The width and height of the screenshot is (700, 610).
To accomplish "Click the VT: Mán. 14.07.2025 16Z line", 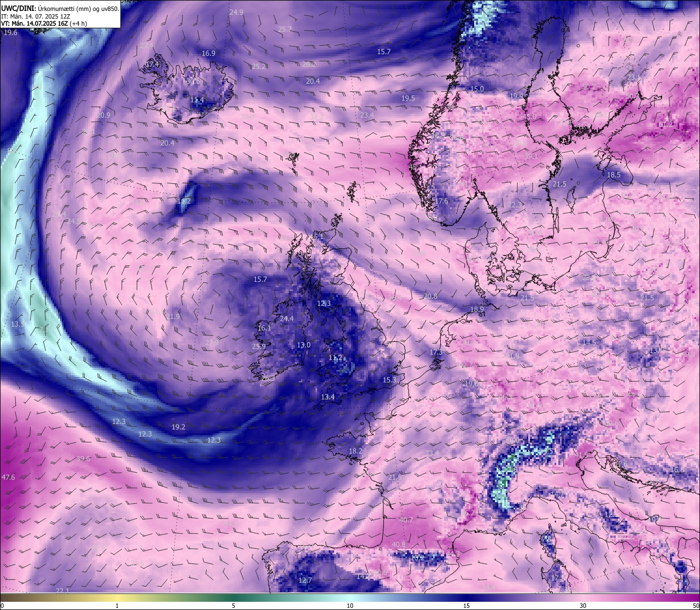I will click(44, 24).
